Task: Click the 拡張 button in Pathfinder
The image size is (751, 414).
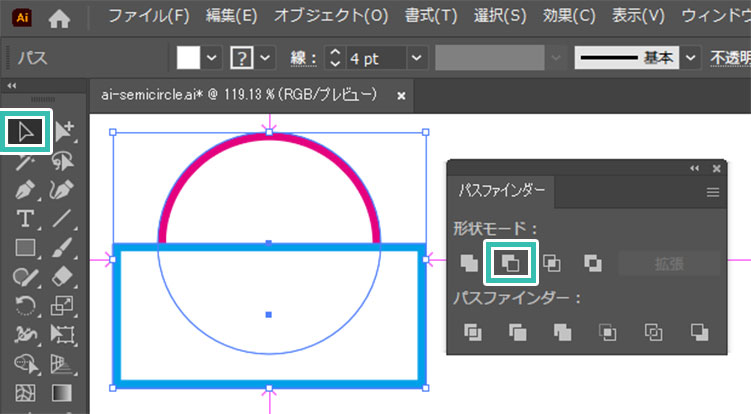Action: tap(668, 264)
